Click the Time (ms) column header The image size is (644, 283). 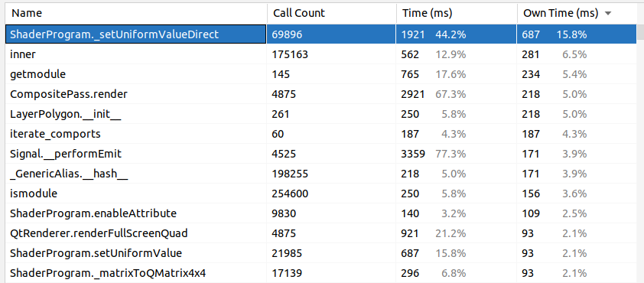click(x=457, y=14)
